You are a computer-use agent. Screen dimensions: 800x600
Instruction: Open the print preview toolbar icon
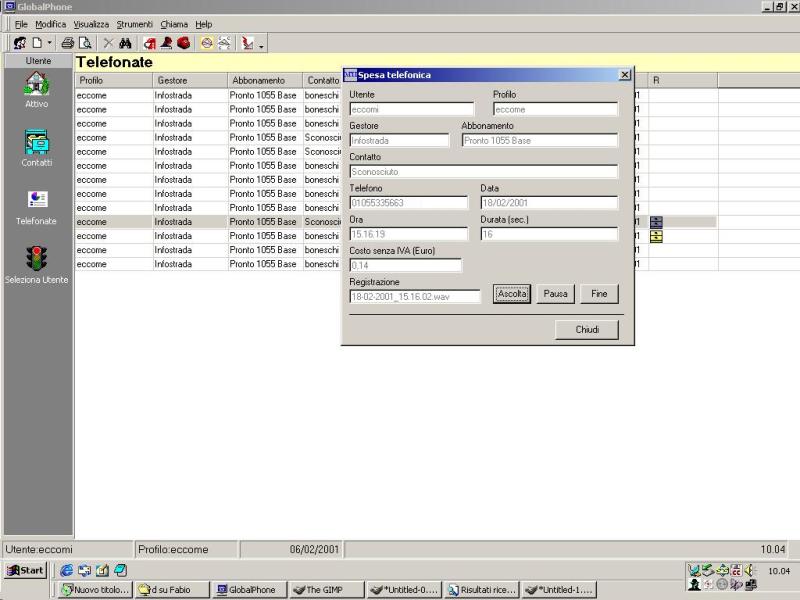pos(85,44)
